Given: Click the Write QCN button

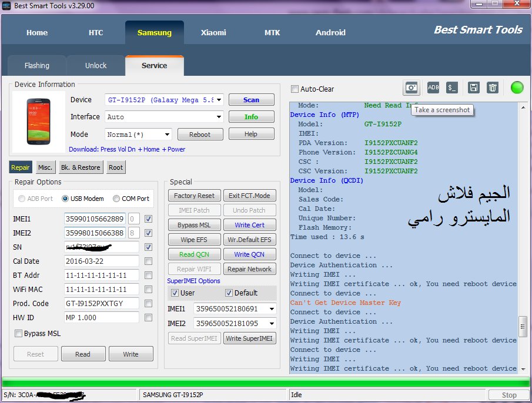Looking at the screenshot, I should tap(249, 254).
